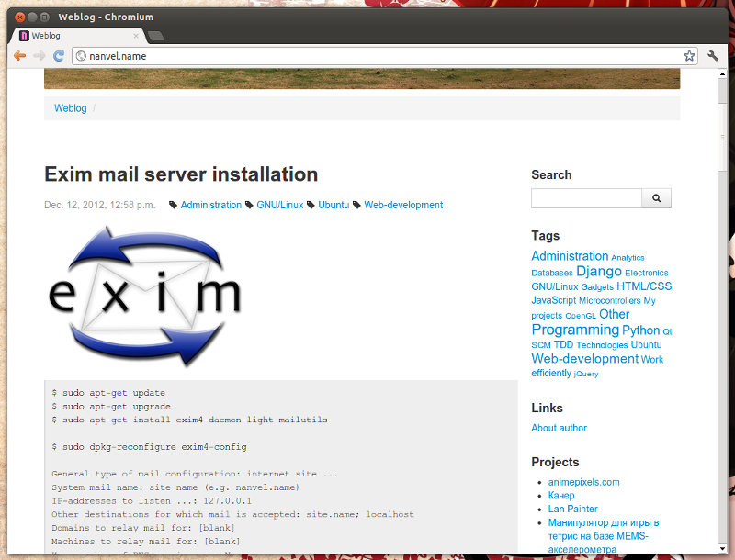This screenshot has height=560, width=735.
Task: Select jQuery in the Tags cloud
Action: coord(586,374)
